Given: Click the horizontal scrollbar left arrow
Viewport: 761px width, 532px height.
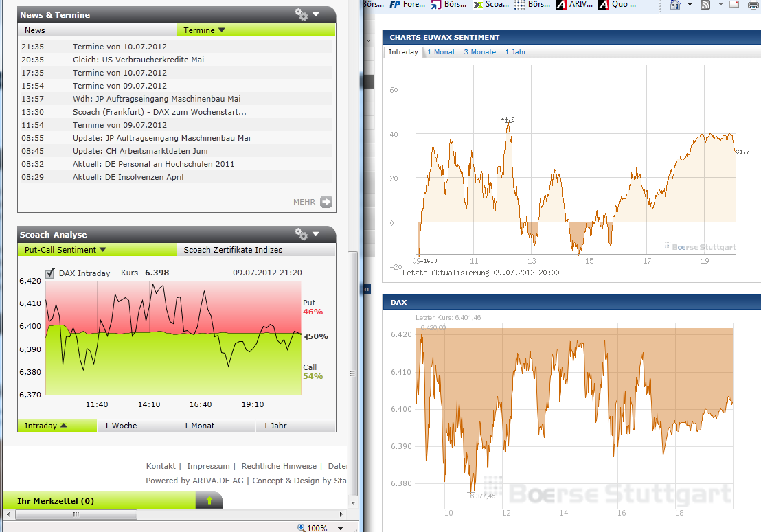Looking at the screenshot, I should [8, 514].
